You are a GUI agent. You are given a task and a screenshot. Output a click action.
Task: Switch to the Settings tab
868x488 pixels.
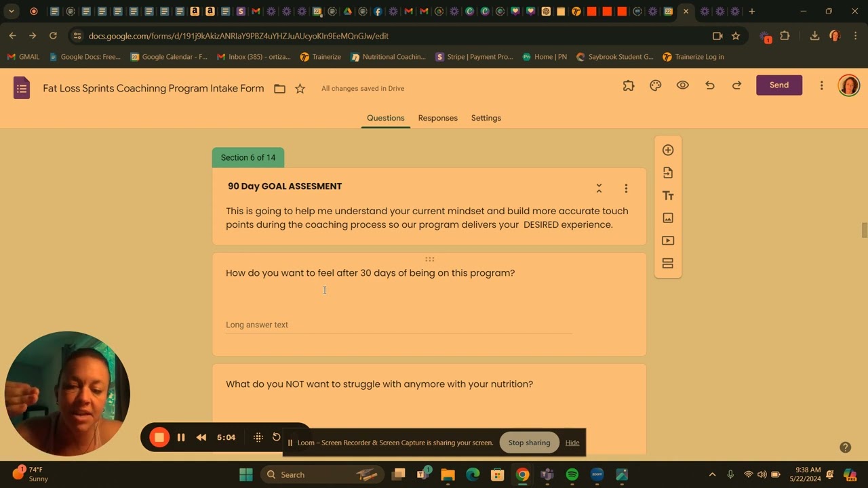tap(486, 118)
